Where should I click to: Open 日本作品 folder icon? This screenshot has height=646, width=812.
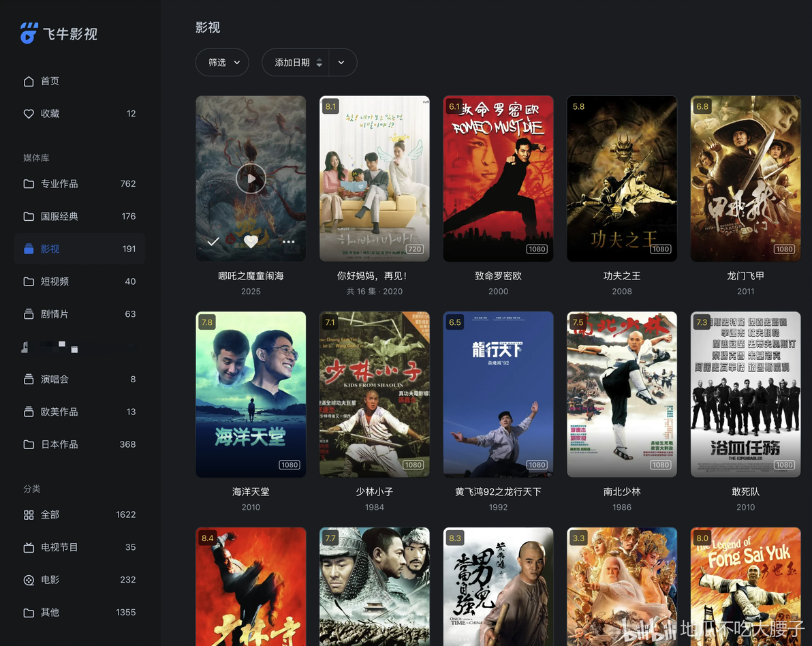29,444
